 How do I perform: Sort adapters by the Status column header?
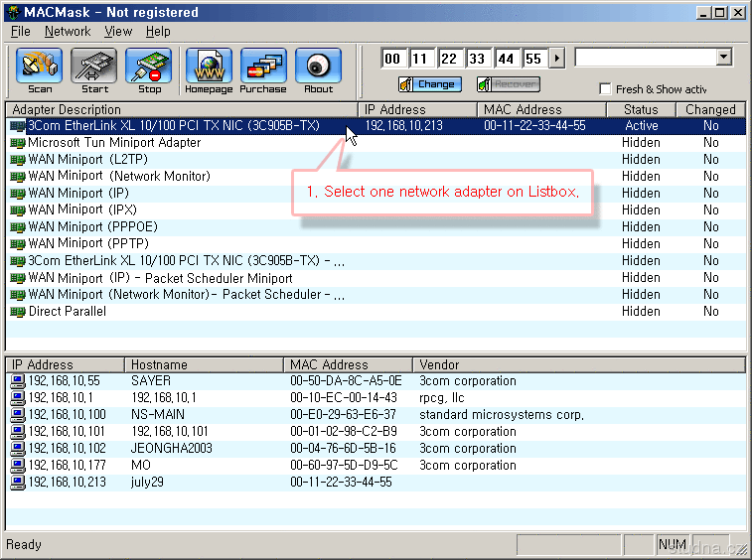coord(641,109)
